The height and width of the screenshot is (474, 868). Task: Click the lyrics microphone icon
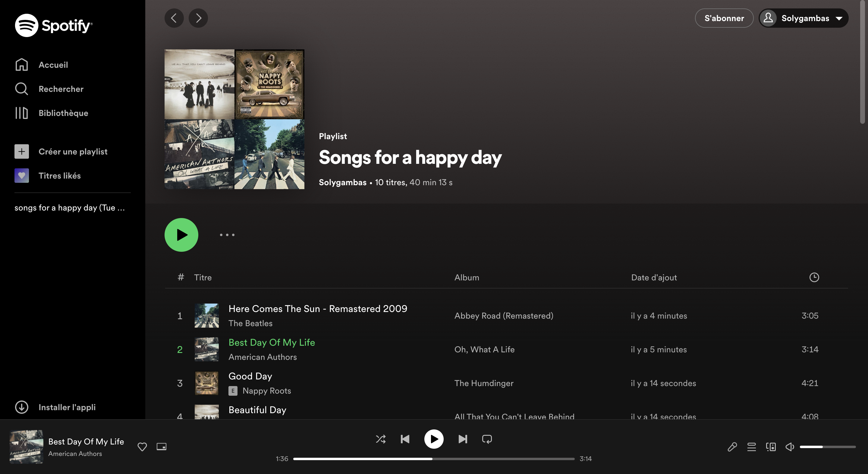coord(732,447)
